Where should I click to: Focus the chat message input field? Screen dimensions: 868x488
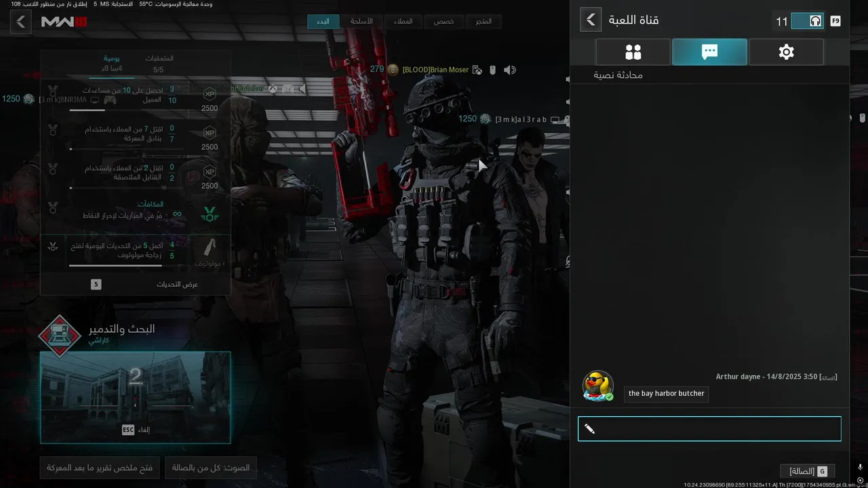709,429
